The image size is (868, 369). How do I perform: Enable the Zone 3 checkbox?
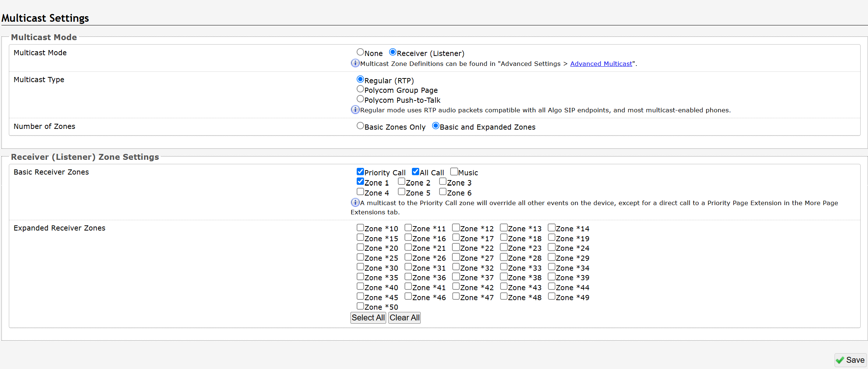443,182
